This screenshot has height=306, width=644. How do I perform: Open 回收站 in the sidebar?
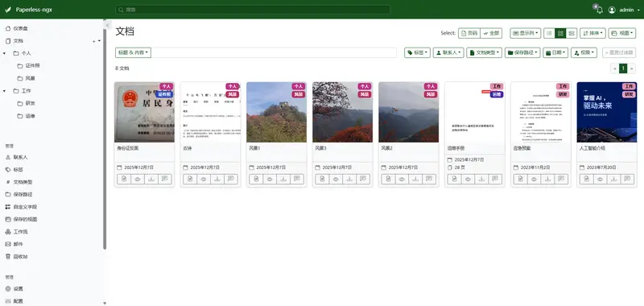[x=16, y=257]
